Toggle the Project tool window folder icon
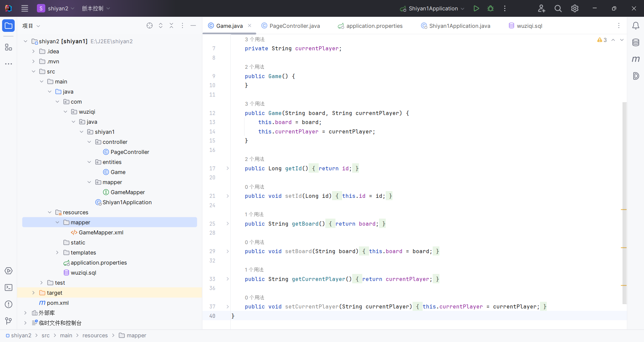Viewport: 644px width, 342px height. coord(8,26)
